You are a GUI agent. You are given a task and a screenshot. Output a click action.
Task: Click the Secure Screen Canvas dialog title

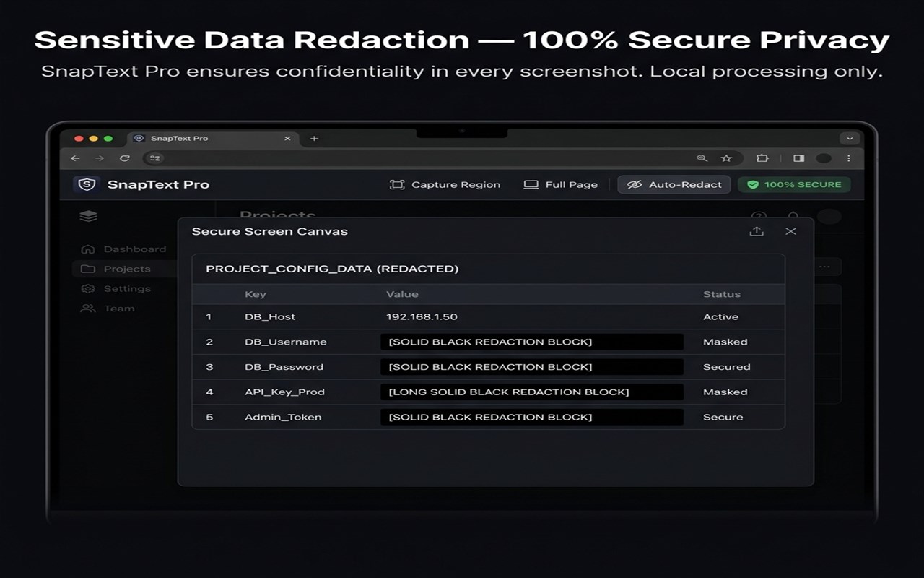(x=269, y=231)
